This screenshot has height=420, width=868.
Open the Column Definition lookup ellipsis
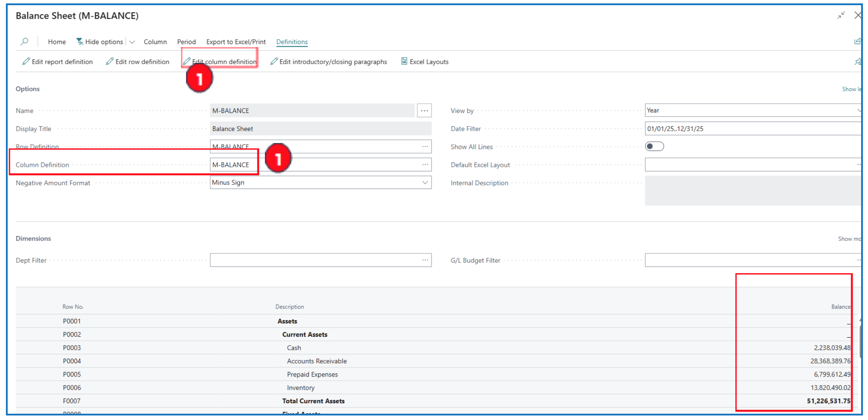pos(425,165)
